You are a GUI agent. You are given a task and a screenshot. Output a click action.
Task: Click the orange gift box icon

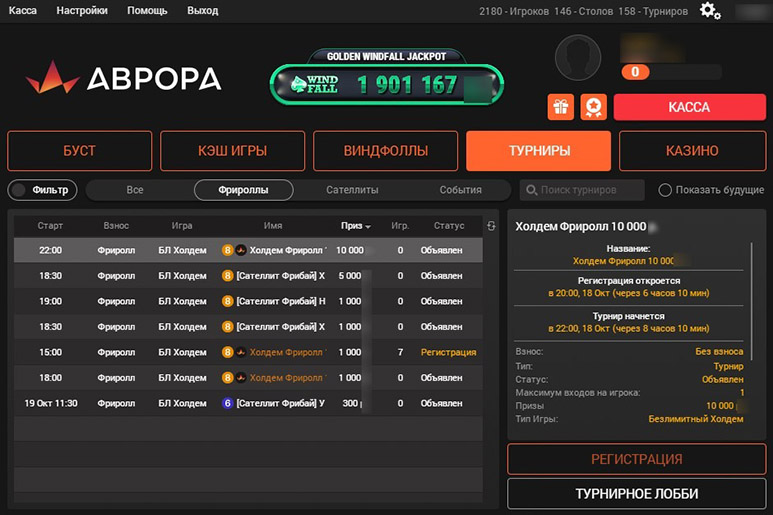[561, 107]
